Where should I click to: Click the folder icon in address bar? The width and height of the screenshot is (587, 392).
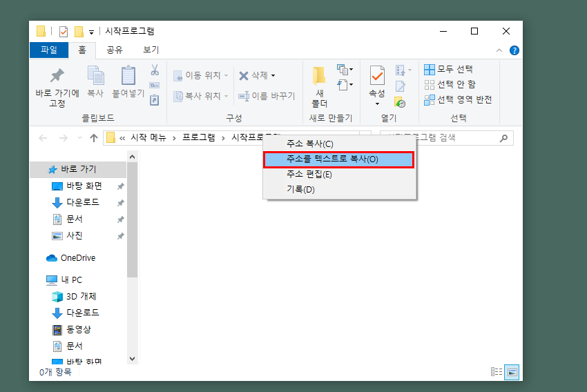click(x=110, y=137)
